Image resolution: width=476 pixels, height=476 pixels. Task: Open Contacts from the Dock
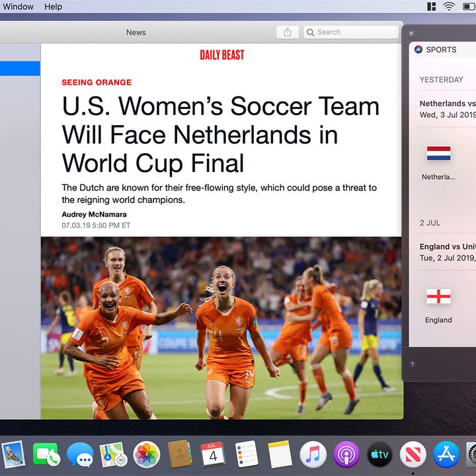[180, 454]
